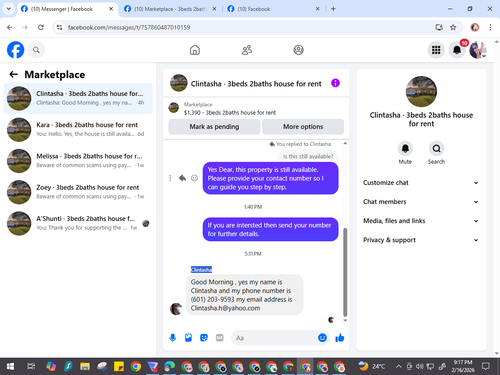This screenshot has width=500, height=375.
Task: Switch to Marketplace - 3beds 2bath tab
Action: (170, 9)
